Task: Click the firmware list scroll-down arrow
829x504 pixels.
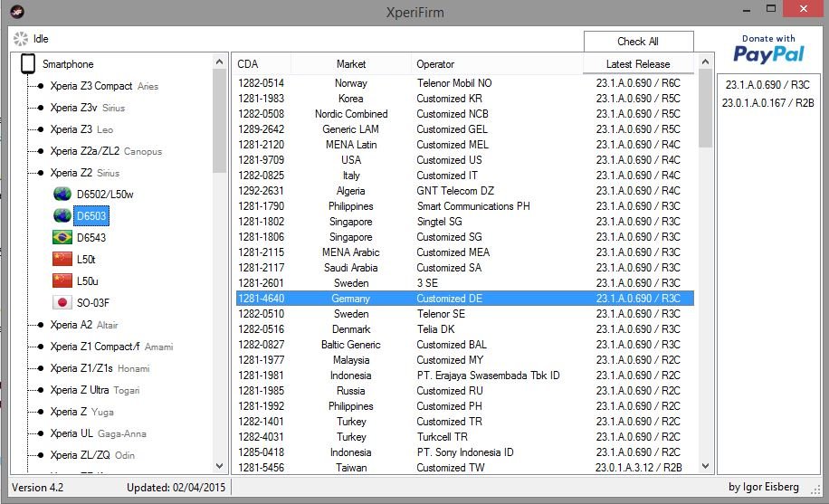Action: pos(705,466)
